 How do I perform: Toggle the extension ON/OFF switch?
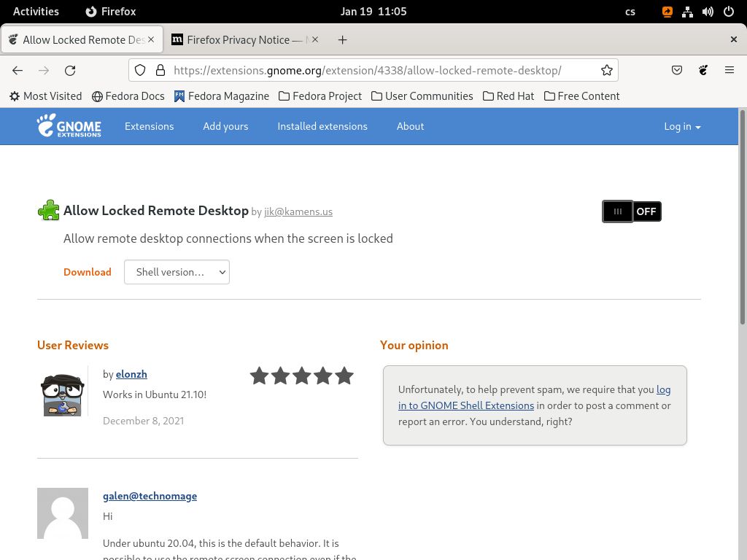point(631,211)
